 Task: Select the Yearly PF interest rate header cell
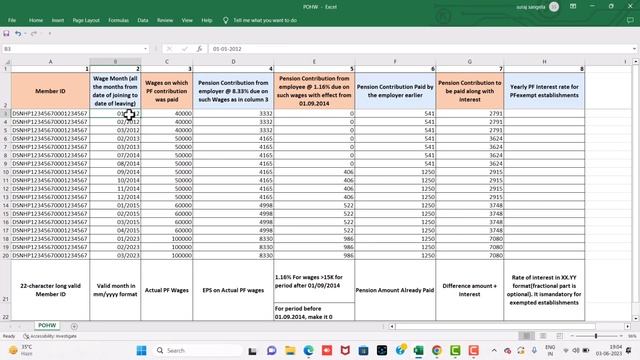[x=544, y=91]
